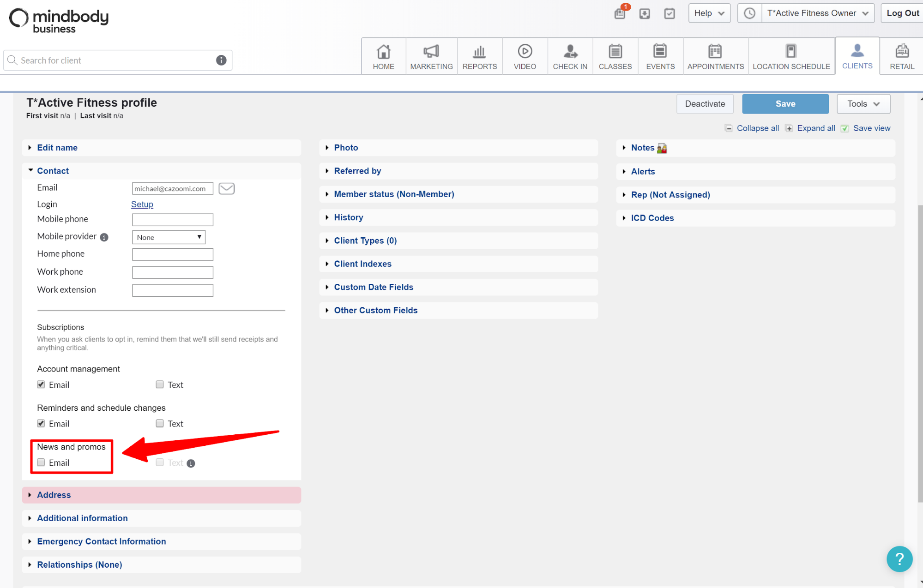Click the Collapse all minus icon

point(728,128)
